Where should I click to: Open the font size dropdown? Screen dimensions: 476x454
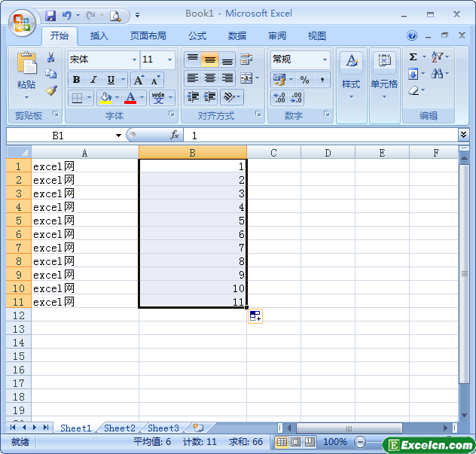(169, 59)
